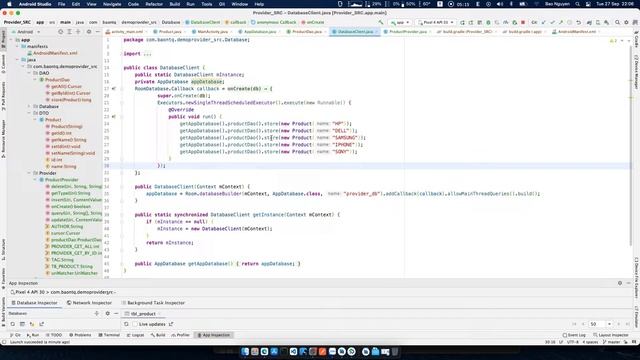The width and height of the screenshot is (640, 360).
Task: Toggle the Live updates checkbox
Action: coord(135,324)
